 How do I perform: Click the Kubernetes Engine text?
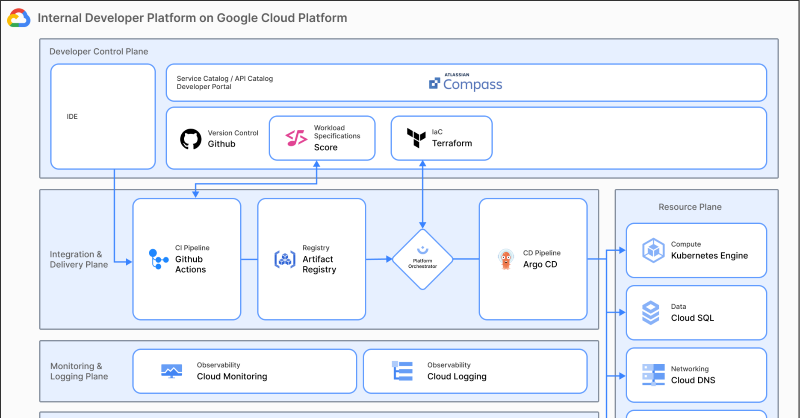point(709,256)
